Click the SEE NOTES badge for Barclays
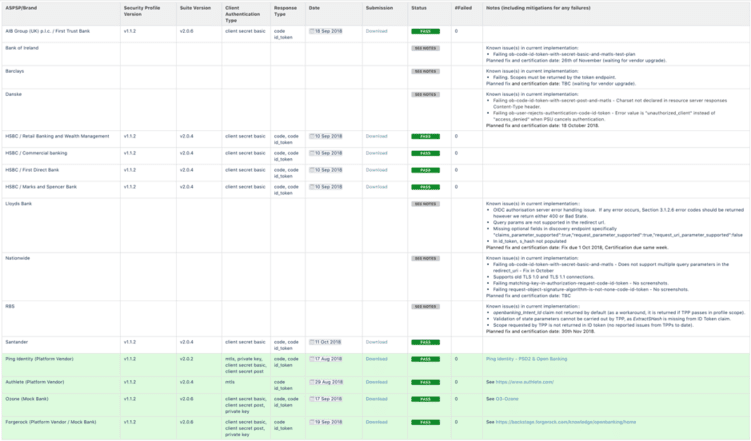 [x=425, y=71]
